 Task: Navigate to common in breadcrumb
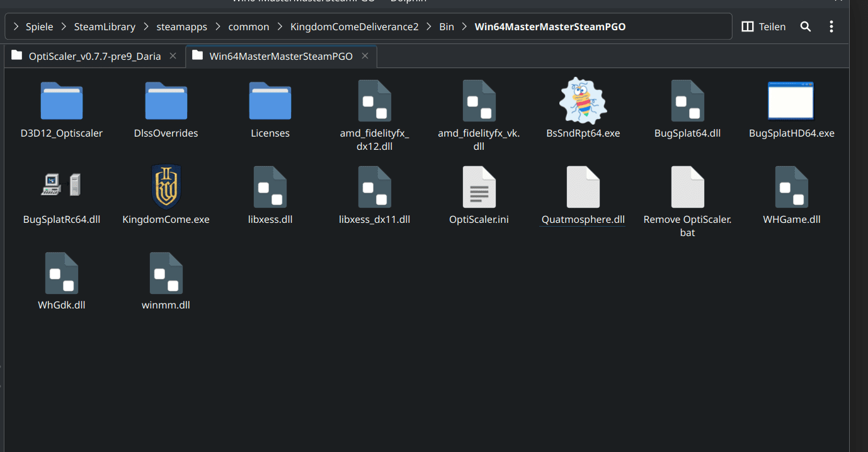click(x=249, y=26)
